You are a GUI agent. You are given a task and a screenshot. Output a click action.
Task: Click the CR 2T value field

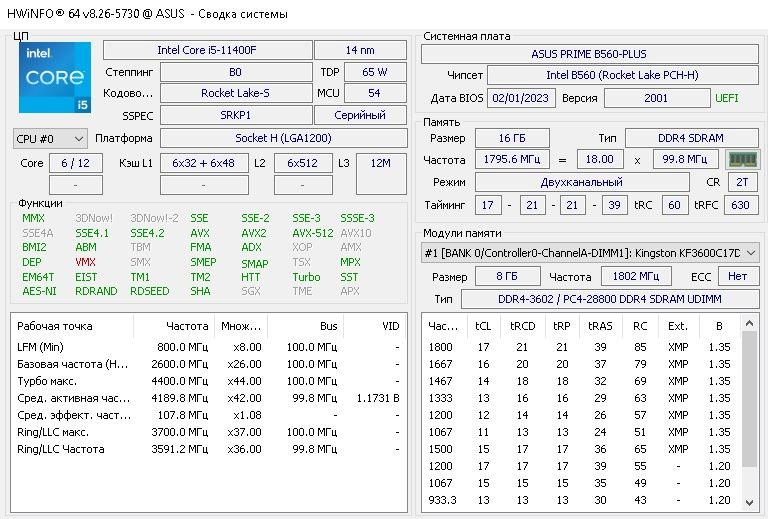[x=743, y=182]
